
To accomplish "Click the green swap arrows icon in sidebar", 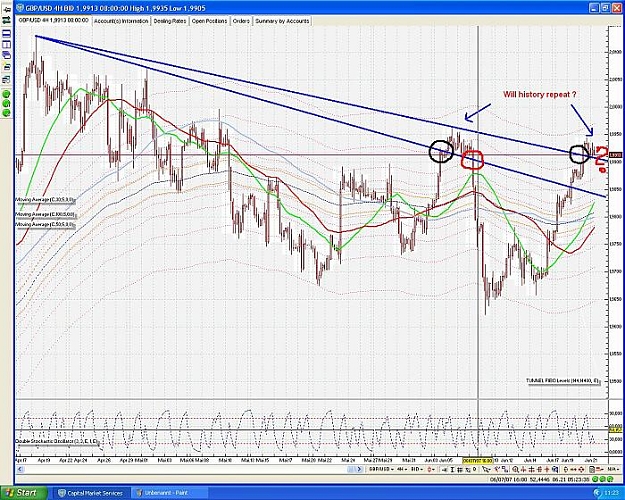I will 7,18.
